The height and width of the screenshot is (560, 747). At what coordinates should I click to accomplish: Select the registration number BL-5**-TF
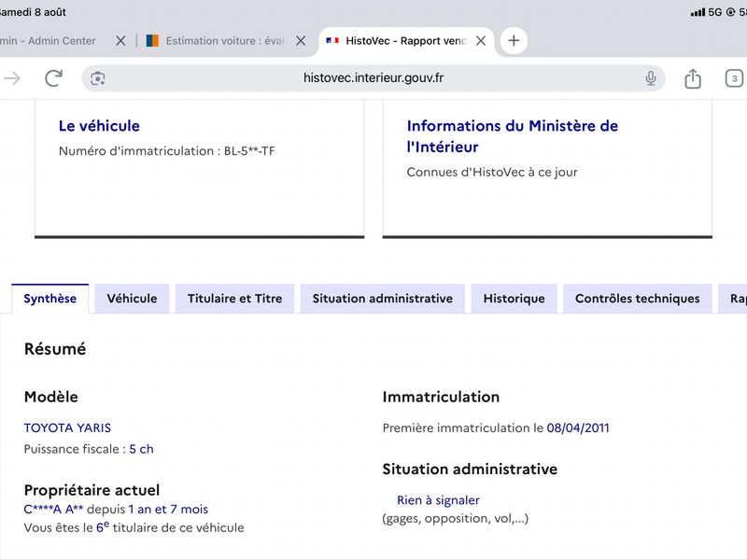(x=249, y=151)
